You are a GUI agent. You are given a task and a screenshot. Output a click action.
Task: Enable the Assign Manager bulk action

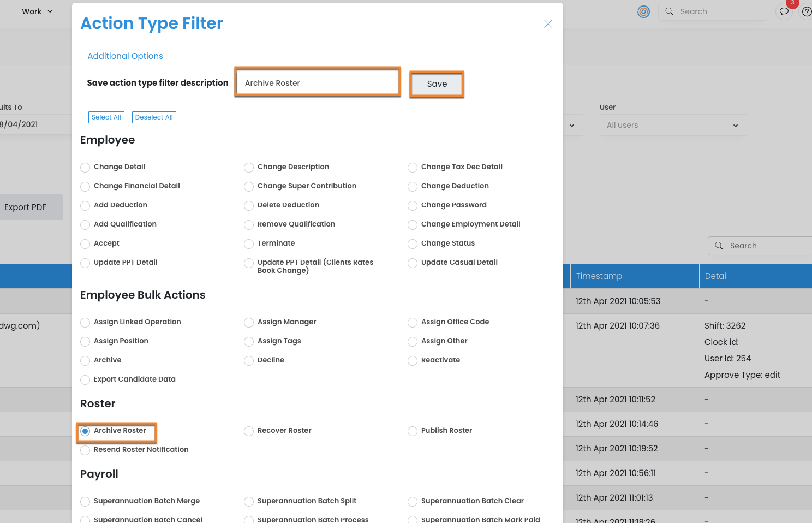(x=249, y=323)
